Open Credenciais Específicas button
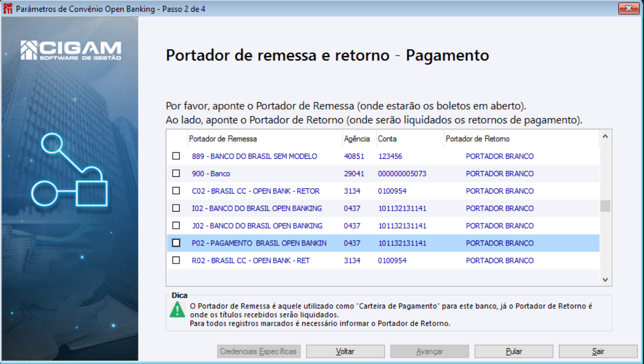644x364 pixels. [259, 351]
